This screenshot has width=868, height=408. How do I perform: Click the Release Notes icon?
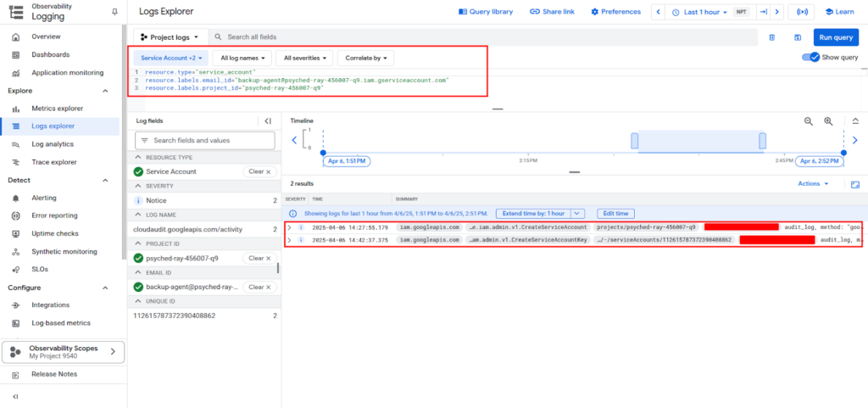tap(16, 374)
